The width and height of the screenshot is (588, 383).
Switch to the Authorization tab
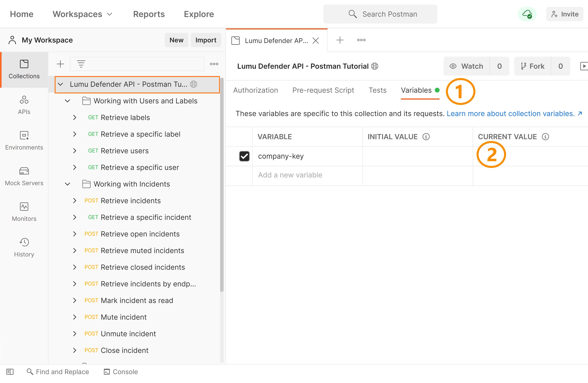click(x=256, y=90)
